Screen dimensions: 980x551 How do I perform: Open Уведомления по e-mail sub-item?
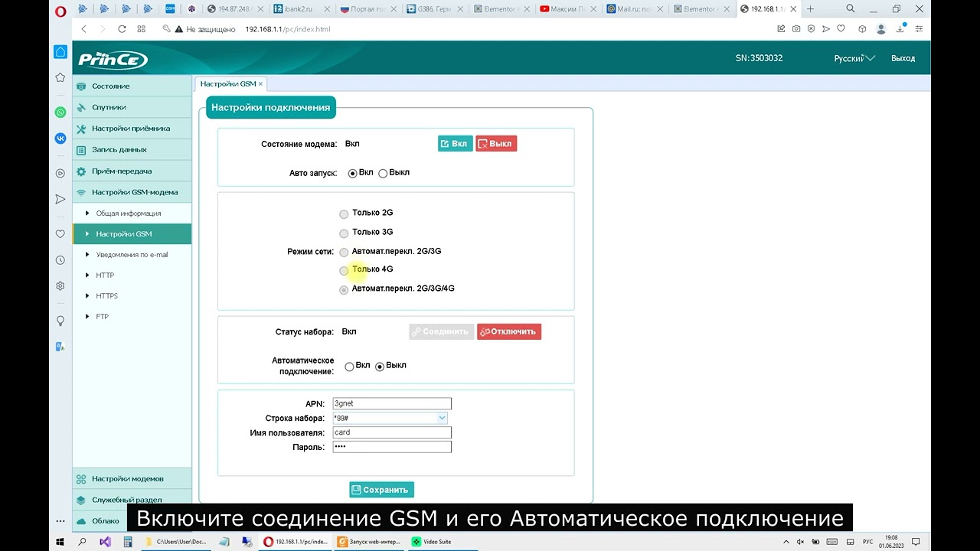tap(132, 255)
